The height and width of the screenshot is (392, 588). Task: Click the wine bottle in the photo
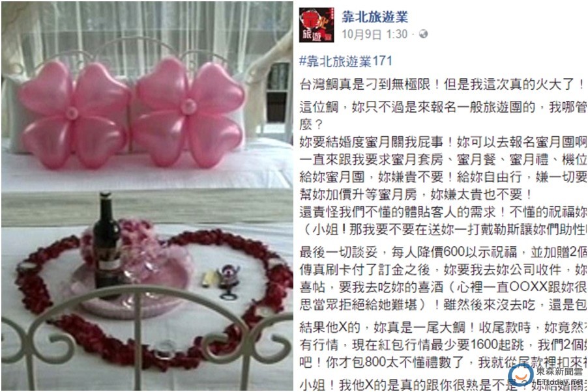point(107,244)
